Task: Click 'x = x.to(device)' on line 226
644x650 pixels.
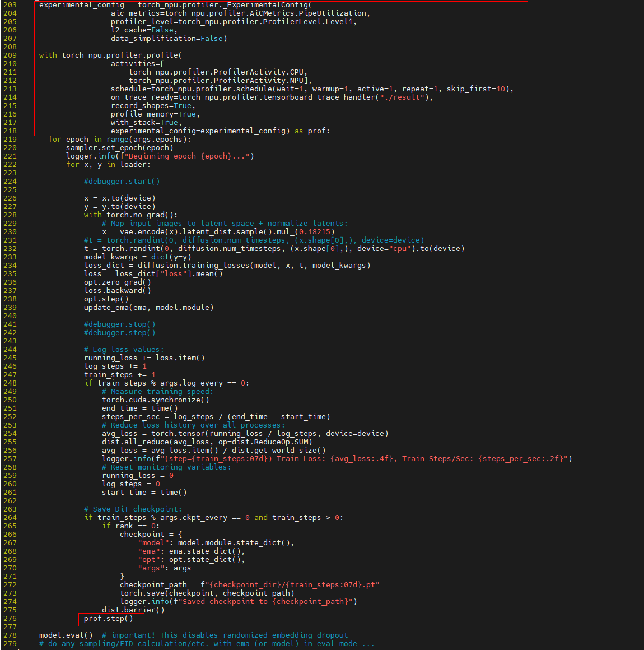Action: click(119, 198)
